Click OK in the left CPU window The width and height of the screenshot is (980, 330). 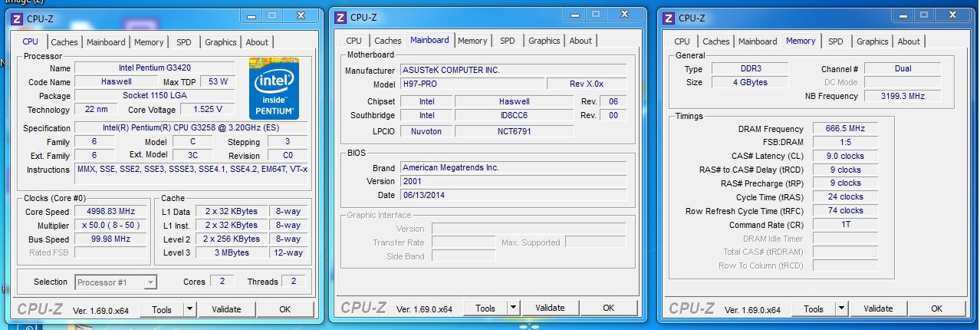click(x=284, y=309)
